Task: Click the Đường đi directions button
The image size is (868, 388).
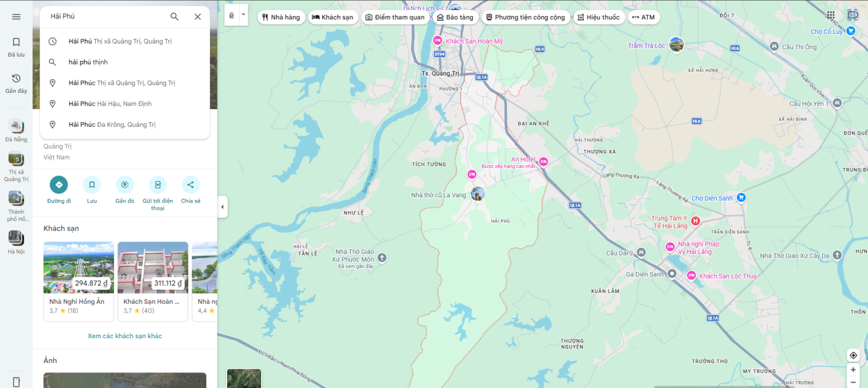Action: (x=59, y=190)
